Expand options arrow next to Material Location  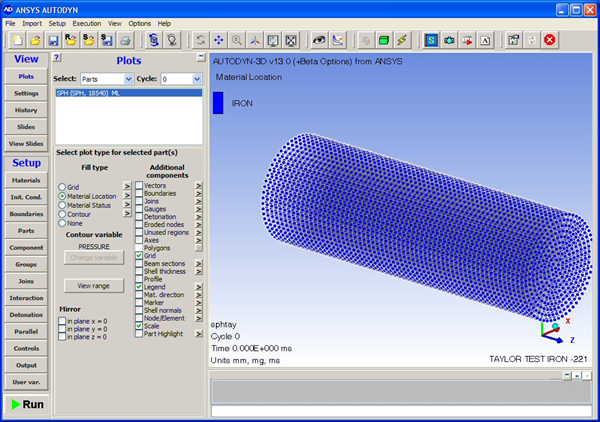(x=127, y=195)
